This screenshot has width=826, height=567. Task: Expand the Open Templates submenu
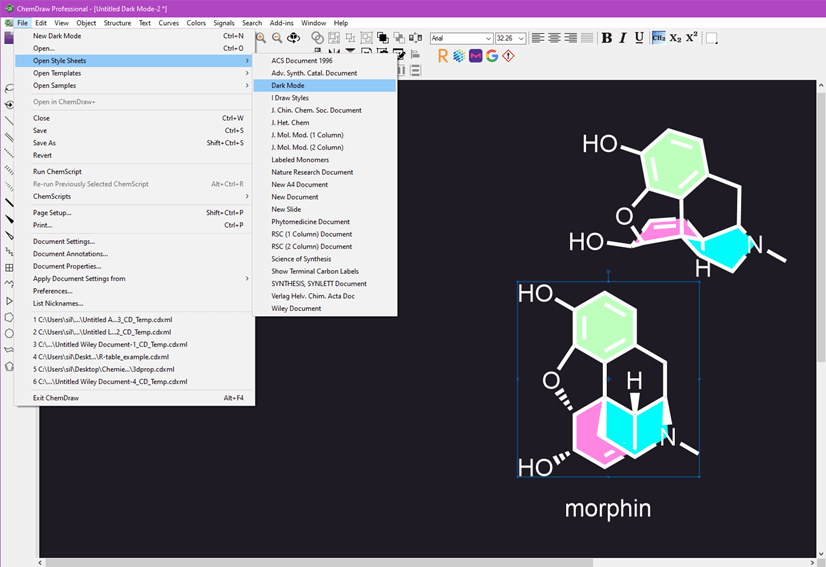tap(134, 73)
